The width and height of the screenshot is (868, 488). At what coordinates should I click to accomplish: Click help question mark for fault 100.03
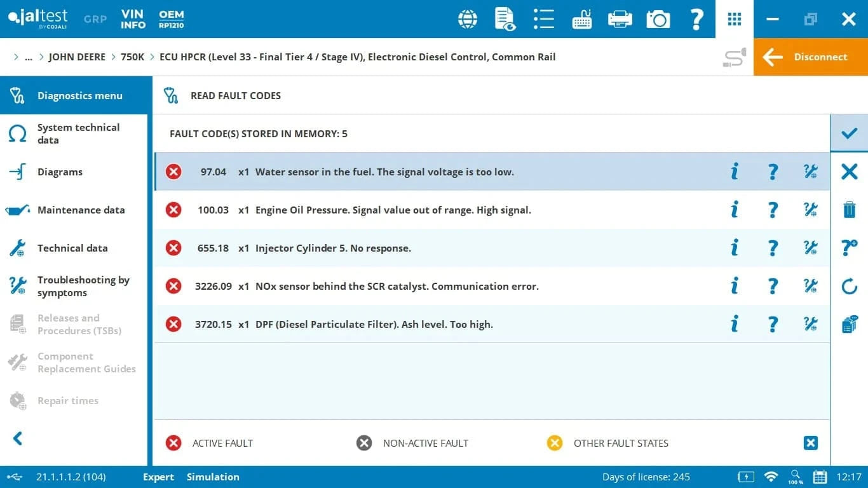coord(773,210)
